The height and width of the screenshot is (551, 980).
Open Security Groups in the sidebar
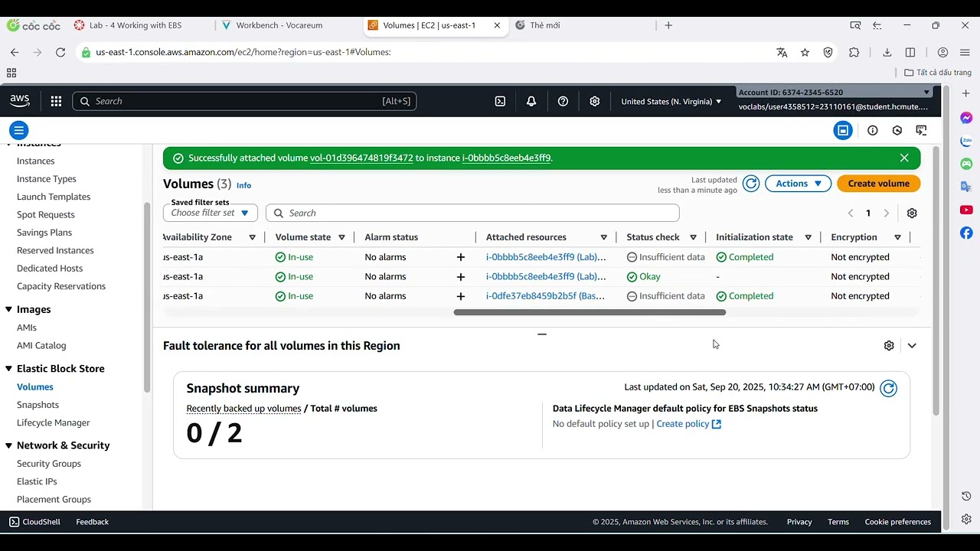(49, 464)
